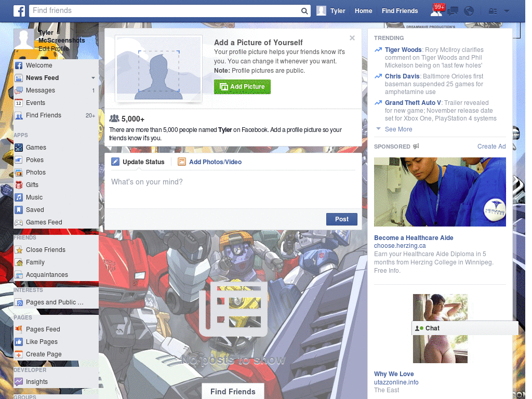The image size is (532, 399).
Task: Click the Find Friends button at bottom
Action: pos(233,392)
